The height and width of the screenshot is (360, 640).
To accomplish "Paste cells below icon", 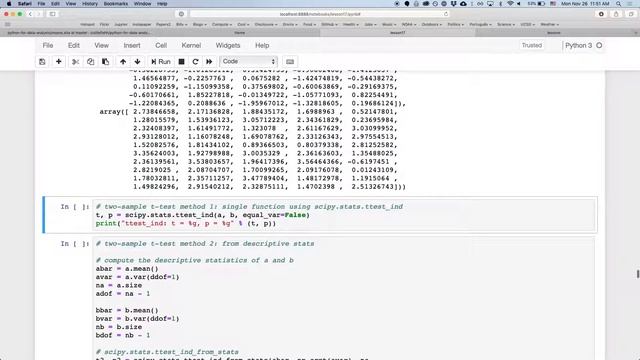I will 106,62.
